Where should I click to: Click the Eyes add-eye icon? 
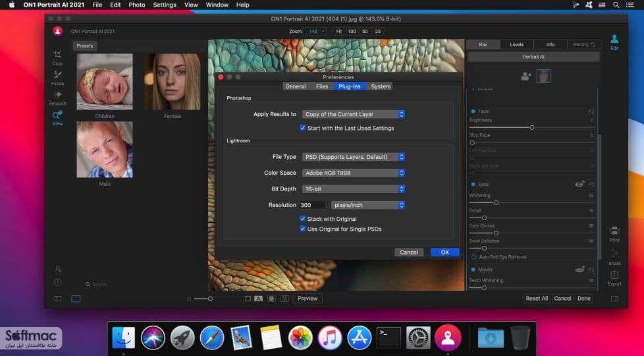[x=579, y=184]
